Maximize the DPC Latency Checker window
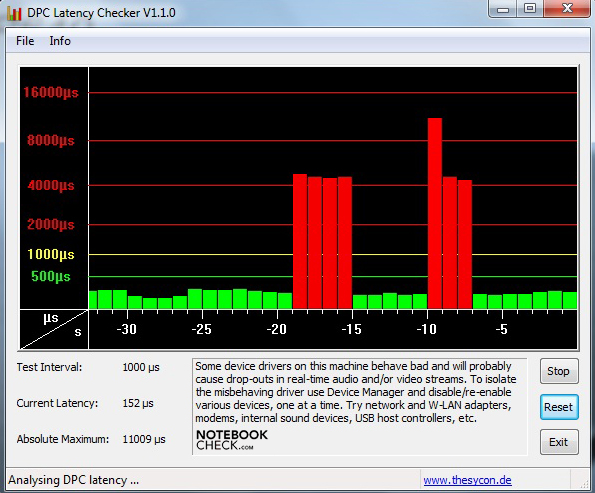The image size is (595, 493). (x=530, y=8)
